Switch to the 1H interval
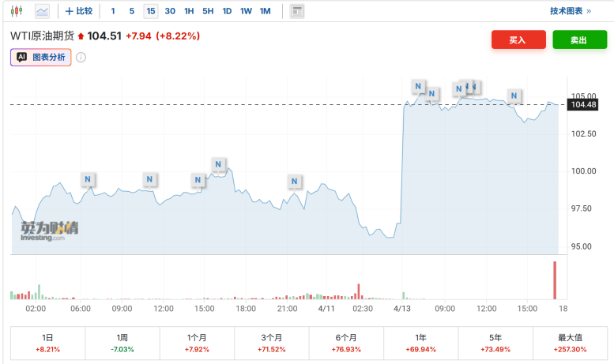 189,11
